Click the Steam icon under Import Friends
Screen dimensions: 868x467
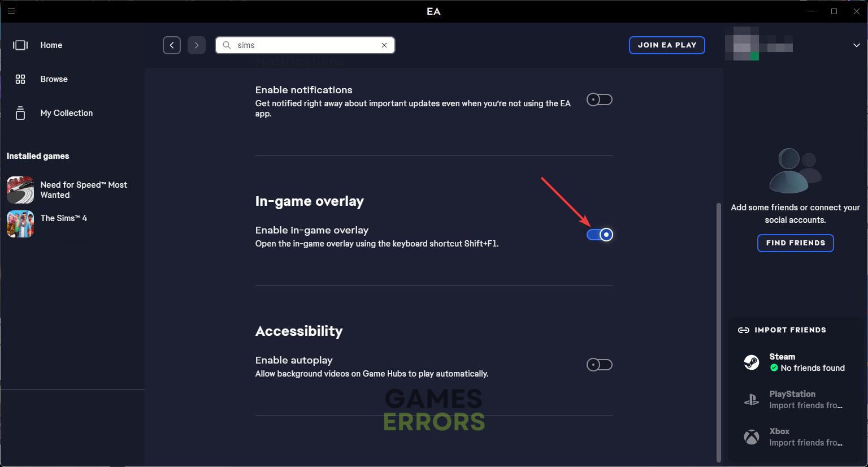pos(751,362)
